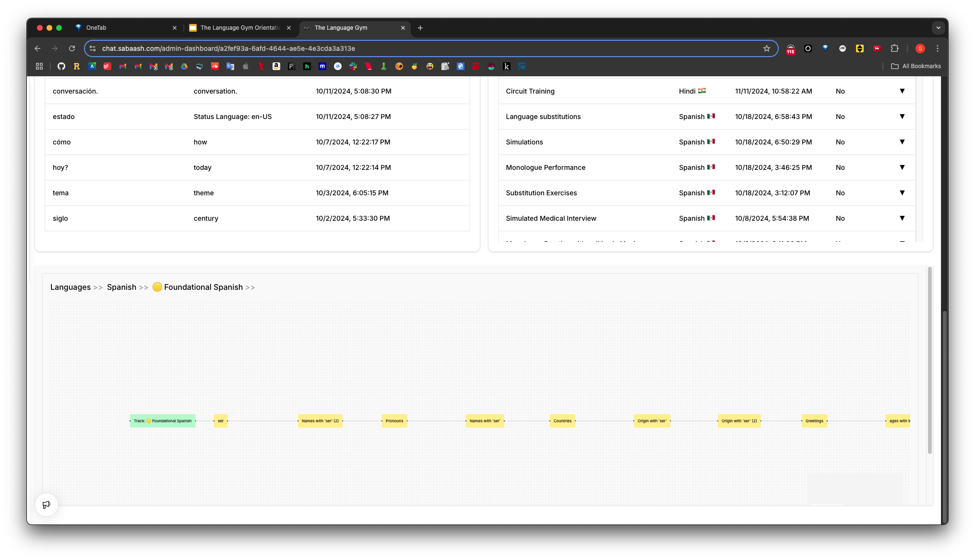Open the Amazon bookmark icon
Image resolution: width=975 pixels, height=560 pixels.
(x=276, y=66)
